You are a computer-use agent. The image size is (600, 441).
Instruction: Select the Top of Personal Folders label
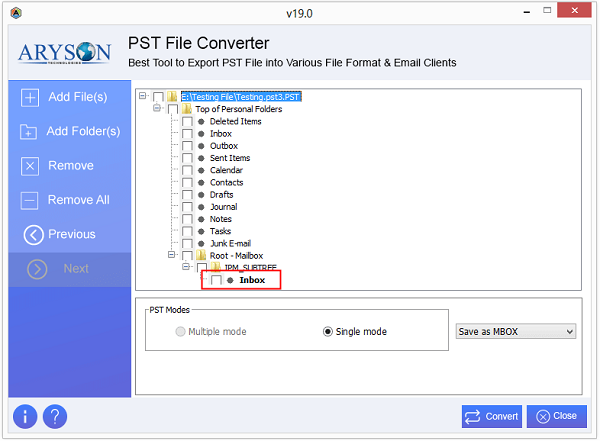click(x=239, y=109)
